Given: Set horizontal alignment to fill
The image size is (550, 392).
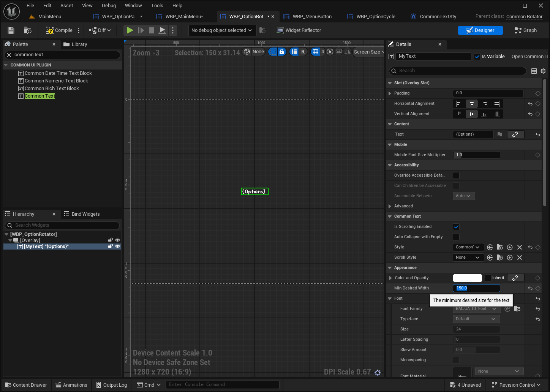Looking at the screenshot, I should [x=496, y=104].
